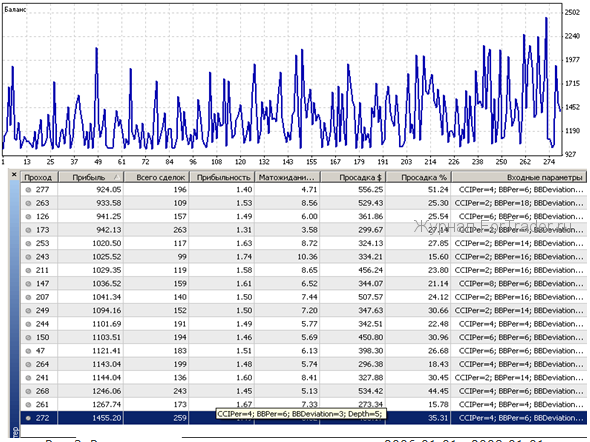Click the trade count 263 in row 173
Image resolution: width=590 pixels, height=442 pixels.
click(179, 230)
